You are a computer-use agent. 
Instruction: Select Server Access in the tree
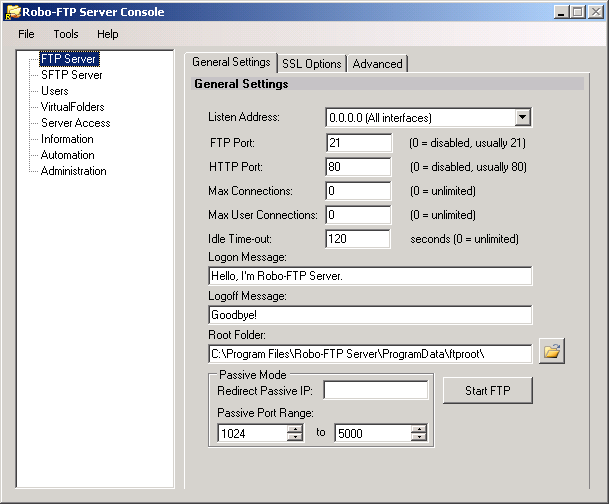pos(76,123)
